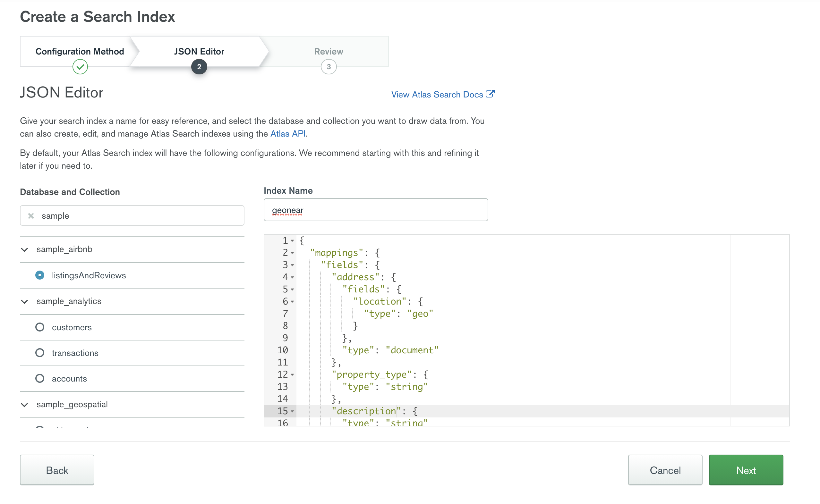Image resolution: width=820 pixels, height=504 pixels.
Task: Click the green Next button
Action: (746, 470)
